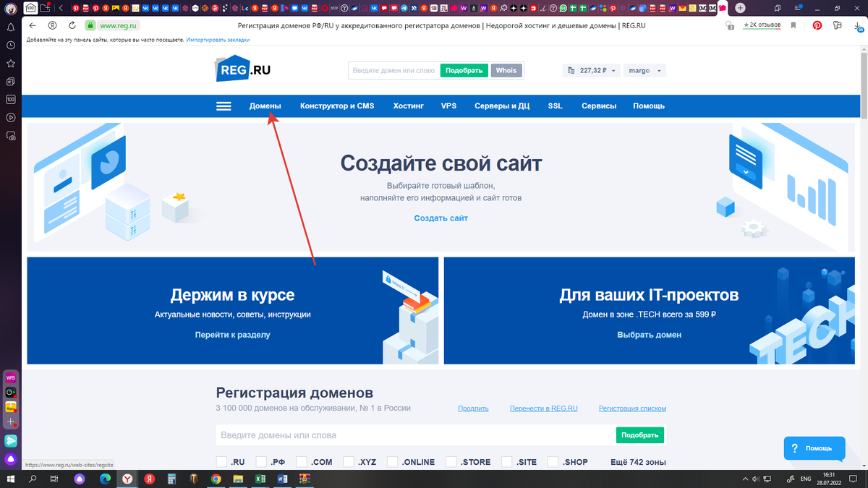Open File Explorer from the taskbar

point(237,479)
